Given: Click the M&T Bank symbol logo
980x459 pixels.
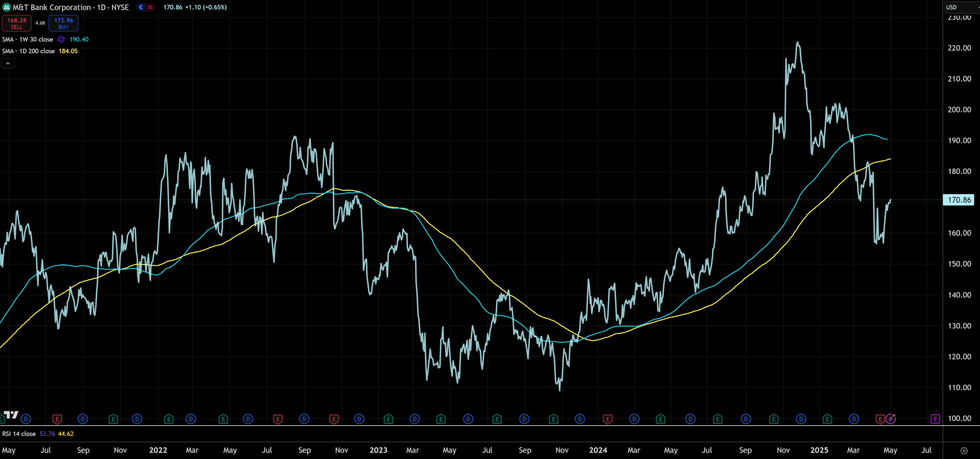Looking at the screenshot, I should click(x=7, y=7).
